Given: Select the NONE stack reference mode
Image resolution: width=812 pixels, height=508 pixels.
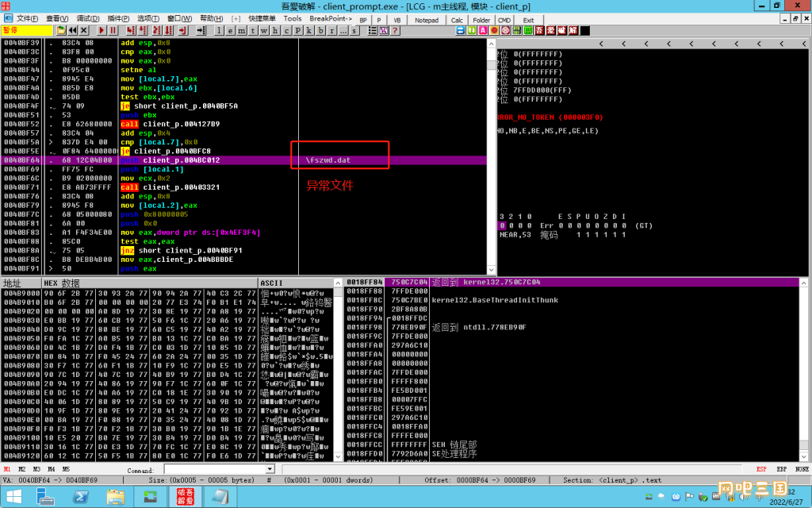Looking at the screenshot, I should coord(802,469).
